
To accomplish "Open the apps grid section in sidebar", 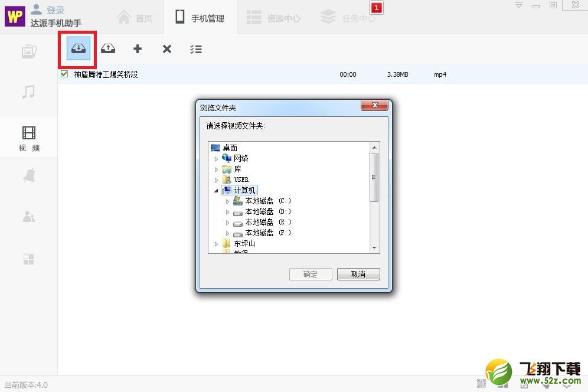I will (x=28, y=259).
